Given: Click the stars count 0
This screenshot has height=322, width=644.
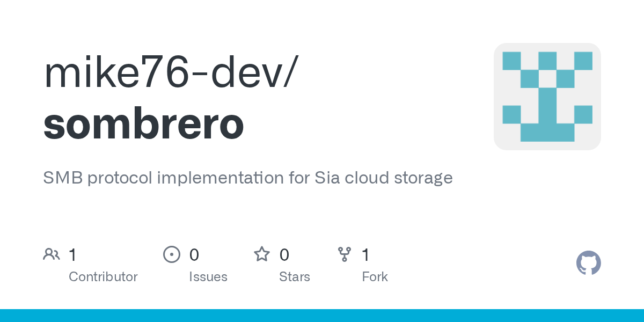Looking at the screenshot, I should pyautogui.click(x=284, y=255).
